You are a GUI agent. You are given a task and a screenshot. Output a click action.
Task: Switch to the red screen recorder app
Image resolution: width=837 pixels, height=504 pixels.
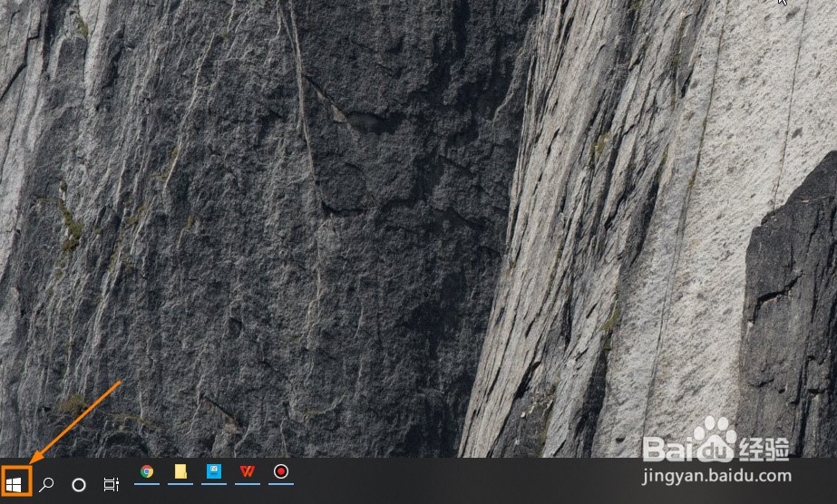pyautogui.click(x=281, y=471)
